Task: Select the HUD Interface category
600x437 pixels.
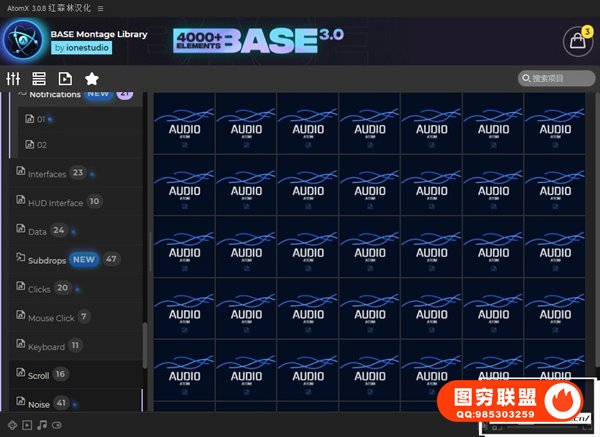Action: pyautogui.click(x=55, y=202)
